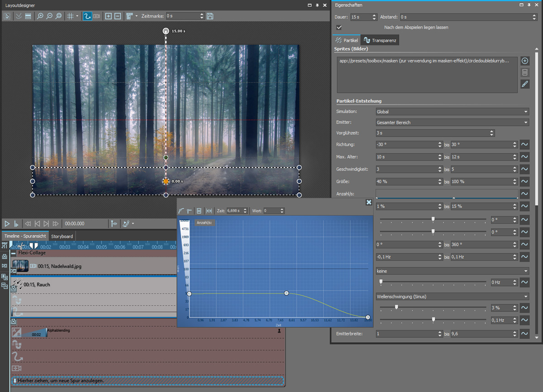Image resolution: width=543 pixels, height=392 pixels.
Task: Click the zoom in magnifier in Layoutdesigner
Action: click(x=40, y=16)
